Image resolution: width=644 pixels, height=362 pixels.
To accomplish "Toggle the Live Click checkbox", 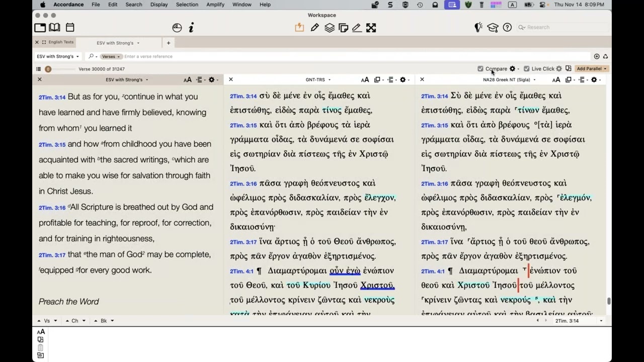I will (x=526, y=69).
